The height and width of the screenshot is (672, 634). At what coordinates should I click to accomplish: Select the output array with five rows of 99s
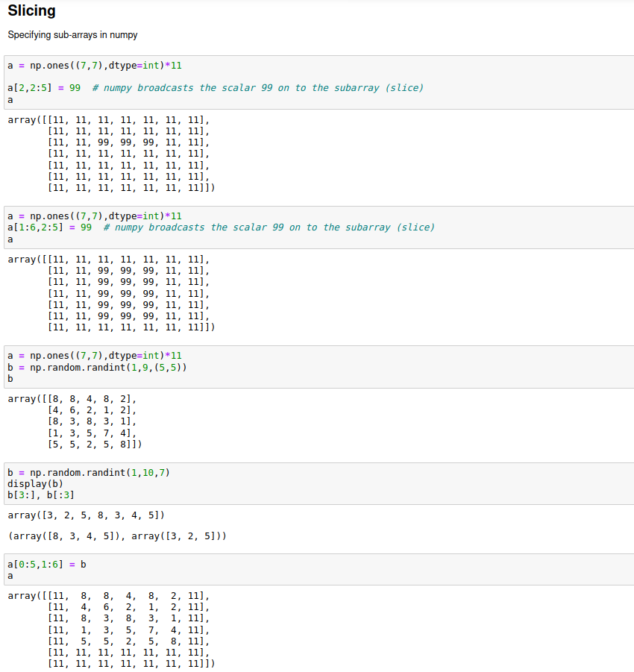pyautogui.click(x=111, y=293)
